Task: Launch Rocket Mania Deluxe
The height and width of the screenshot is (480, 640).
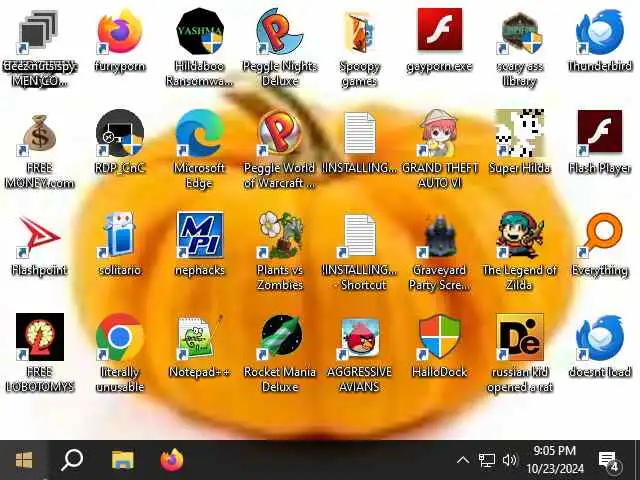Action: pyautogui.click(x=280, y=337)
